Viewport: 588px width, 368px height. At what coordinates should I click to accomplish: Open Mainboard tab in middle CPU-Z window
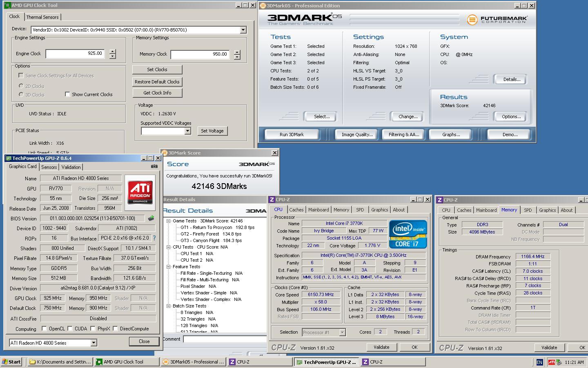(x=318, y=210)
